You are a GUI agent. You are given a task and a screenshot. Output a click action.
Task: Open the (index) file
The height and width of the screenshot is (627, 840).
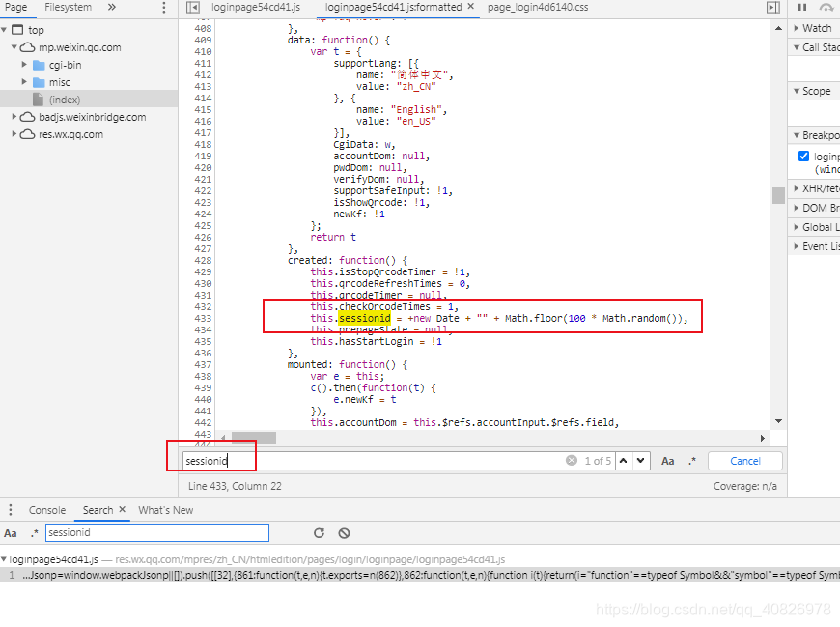click(65, 100)
